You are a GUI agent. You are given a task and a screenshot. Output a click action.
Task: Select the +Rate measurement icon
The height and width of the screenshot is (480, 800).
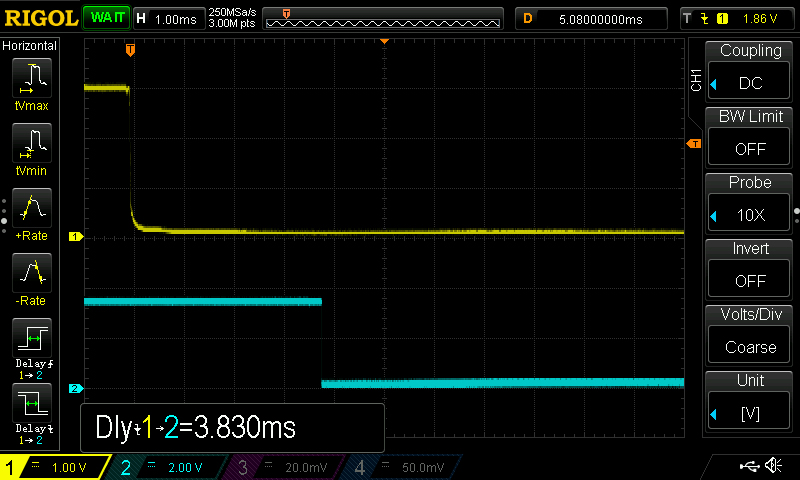32,208
